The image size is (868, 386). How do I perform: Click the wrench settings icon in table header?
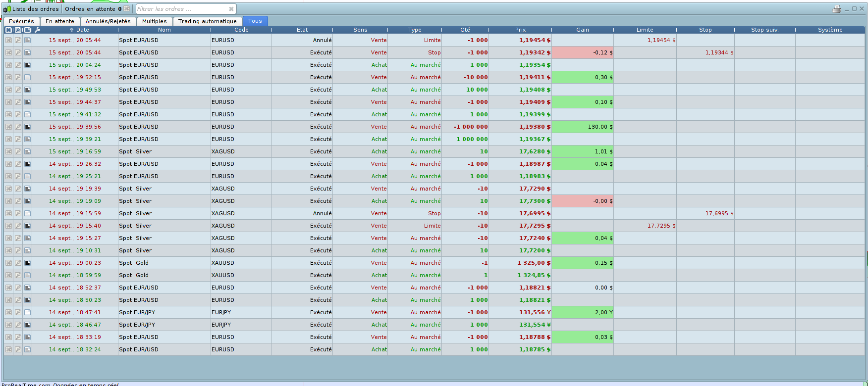pyautogui.click(x=38, y=30)
